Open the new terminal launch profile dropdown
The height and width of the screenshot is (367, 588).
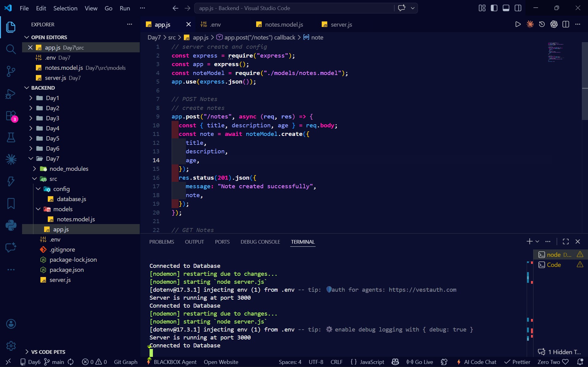click(537, 242)
